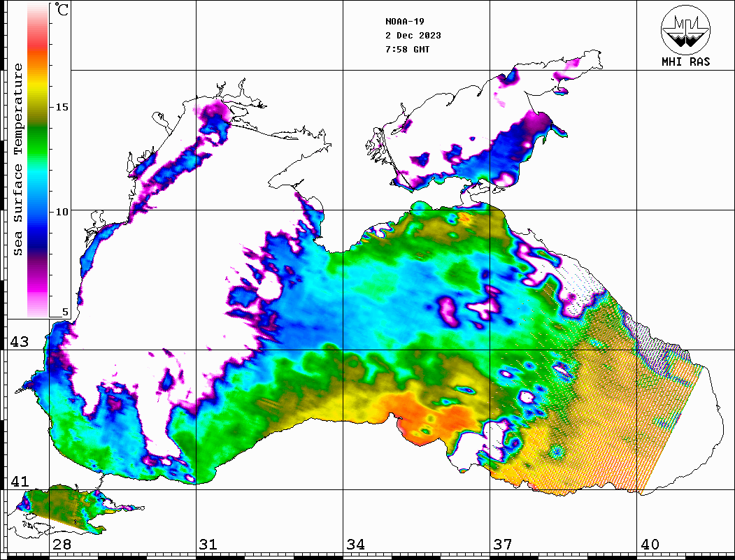Click the temperature color scale bar
The height and width of the screenshot is (560, 735).
(38, 160)
